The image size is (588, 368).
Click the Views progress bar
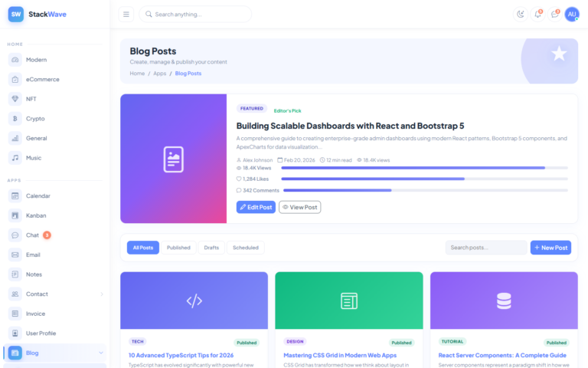[x=424, y=167]
